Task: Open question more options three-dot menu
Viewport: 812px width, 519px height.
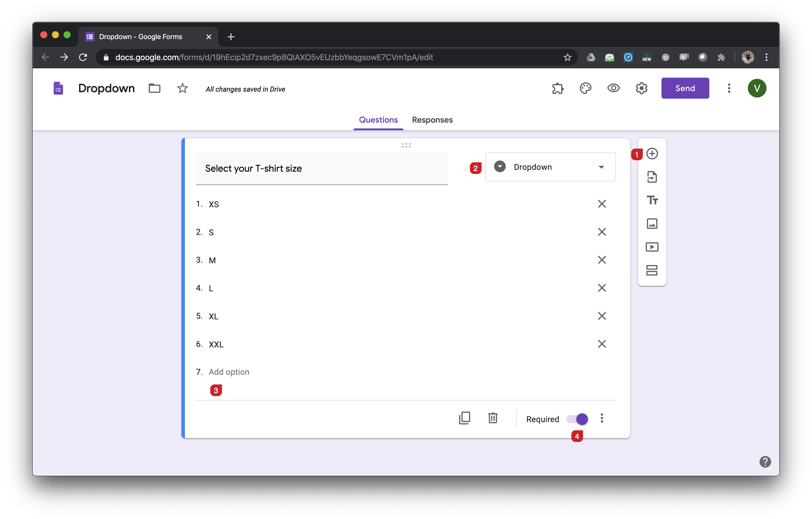Action: tap(602, 418)
